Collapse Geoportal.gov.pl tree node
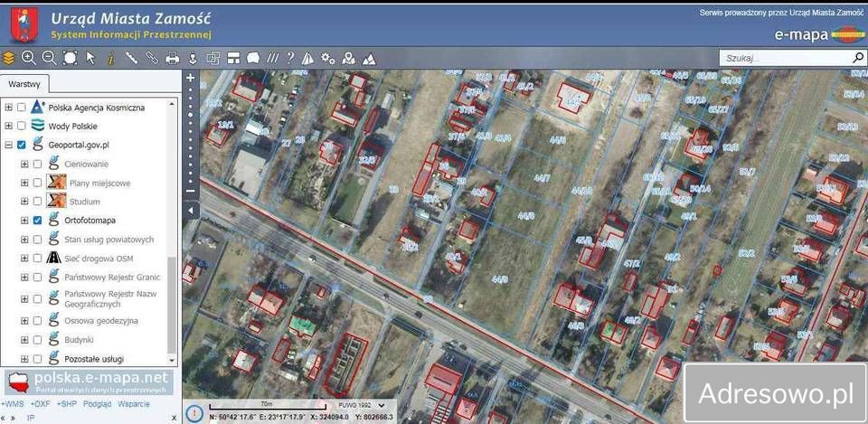868x424 pixels. click(x=8, y=145)
